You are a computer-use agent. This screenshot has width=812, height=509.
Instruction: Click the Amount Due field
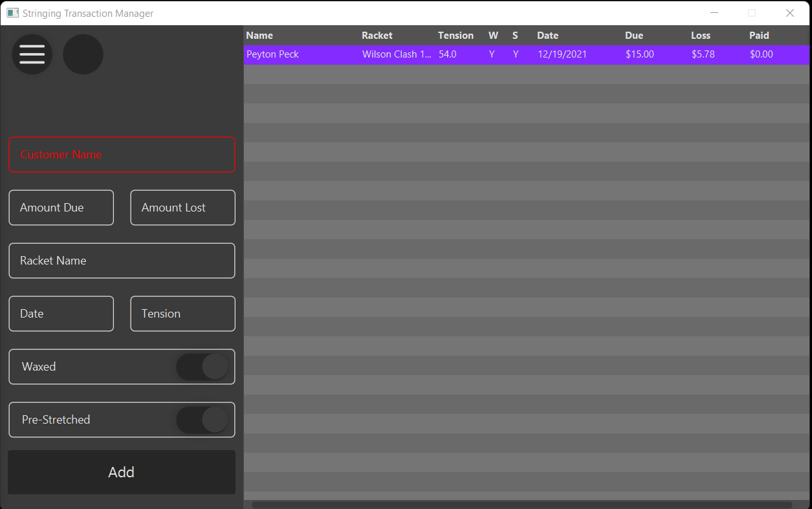click(61, 208)
